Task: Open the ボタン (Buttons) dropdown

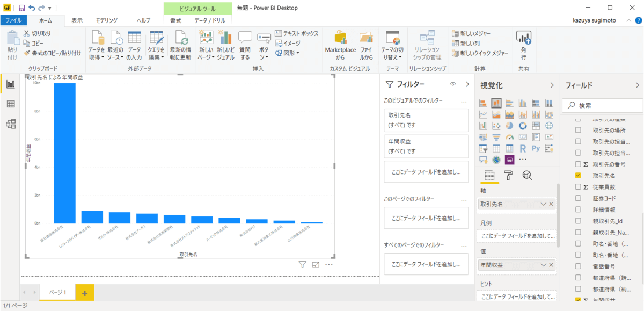Action: pos(264,45)
